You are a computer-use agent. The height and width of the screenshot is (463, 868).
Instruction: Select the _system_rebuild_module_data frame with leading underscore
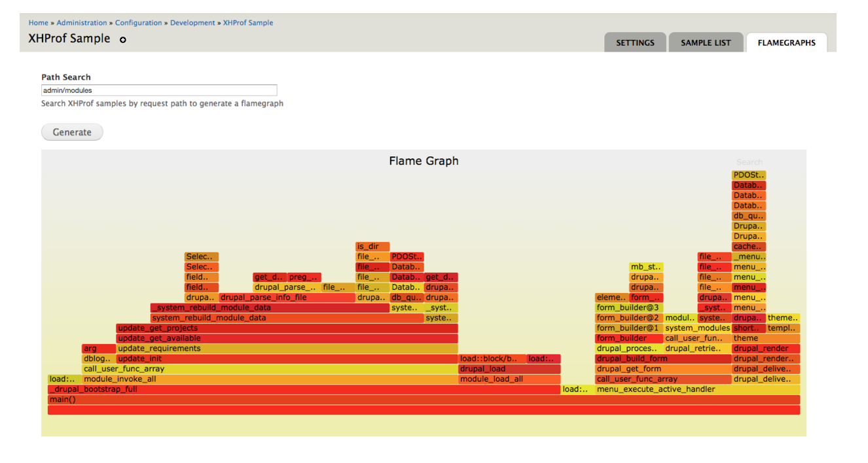pos(270,308)
